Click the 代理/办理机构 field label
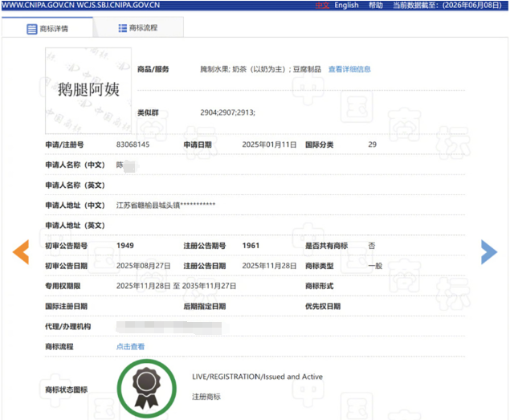This screenshot has width=510, height=420. (68, 326)
